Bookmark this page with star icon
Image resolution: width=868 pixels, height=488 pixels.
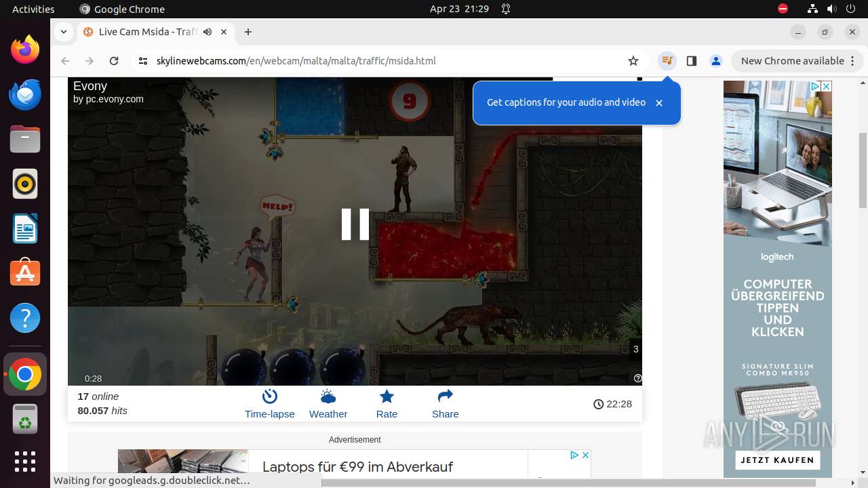click(x=633, y=61)
